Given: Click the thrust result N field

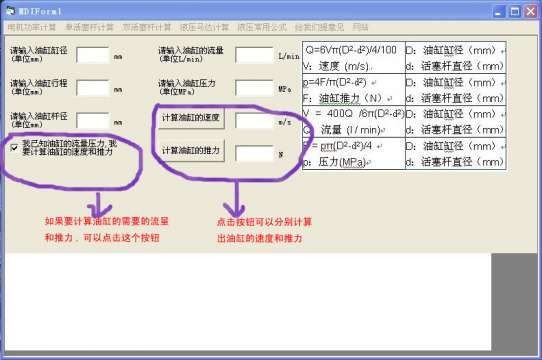Looking at the screenshot, I should click(254, 154).
